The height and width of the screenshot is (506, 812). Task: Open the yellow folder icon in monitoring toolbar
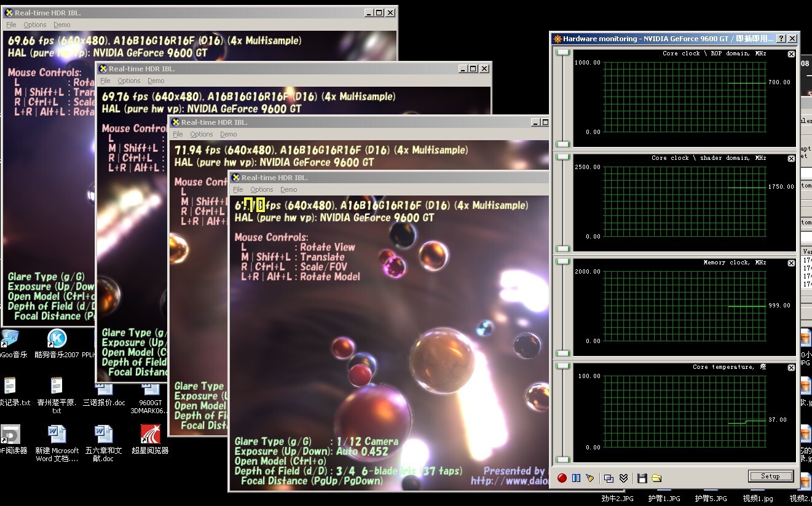pos(656,478)
